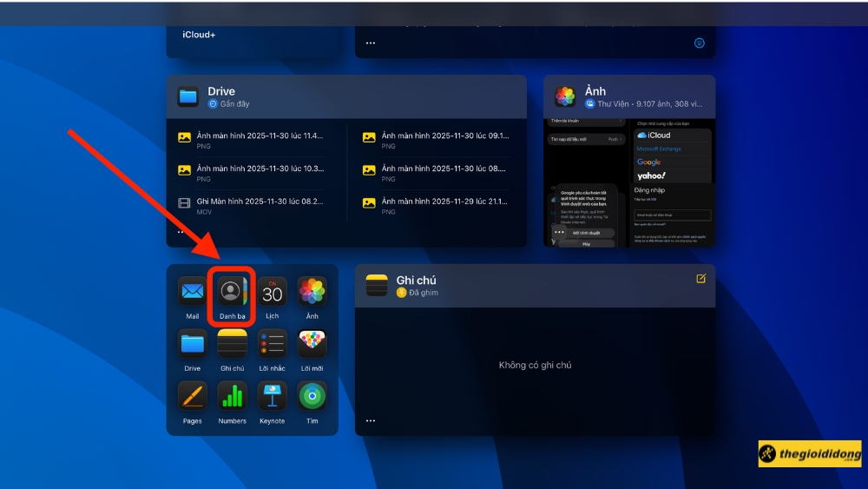The width and height of the screenshot is (868, 489).
Task: Open the Lời mời (Invites) app icon
Action: (312, 344)
